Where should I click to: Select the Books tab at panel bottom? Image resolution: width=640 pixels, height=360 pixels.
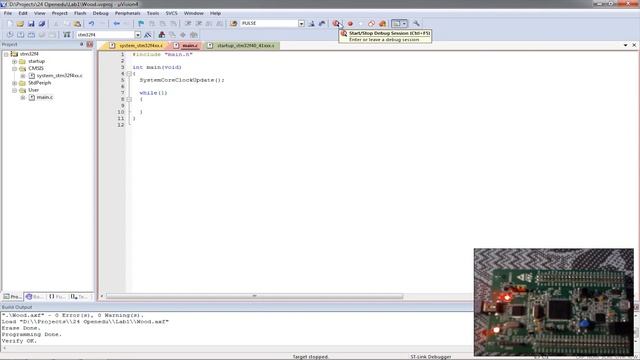coord(34,297)
